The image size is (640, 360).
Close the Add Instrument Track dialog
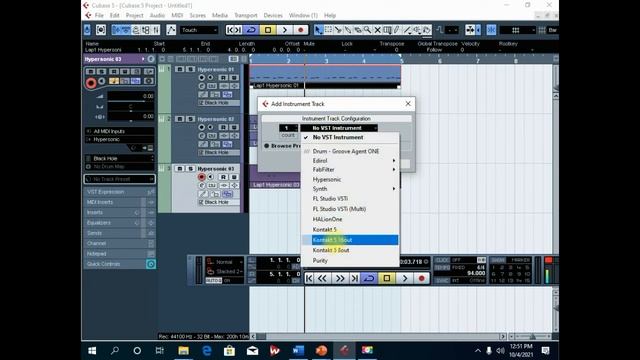tap(408, 104)
